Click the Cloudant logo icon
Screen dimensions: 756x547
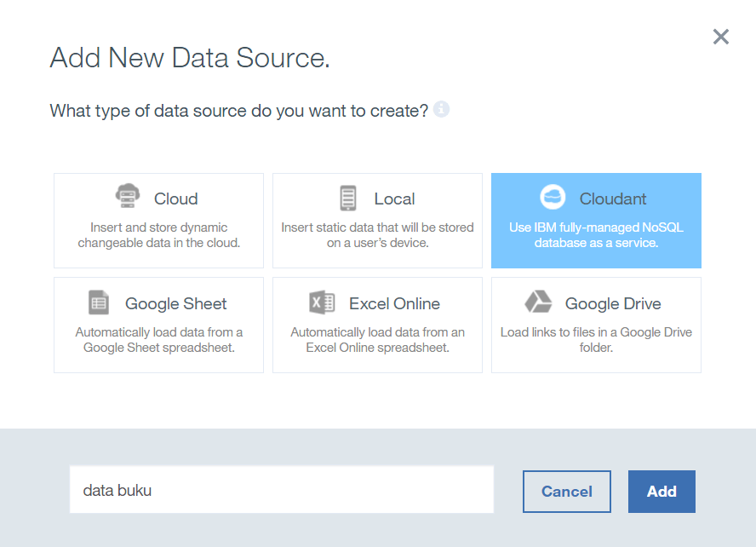click(553, 198)
